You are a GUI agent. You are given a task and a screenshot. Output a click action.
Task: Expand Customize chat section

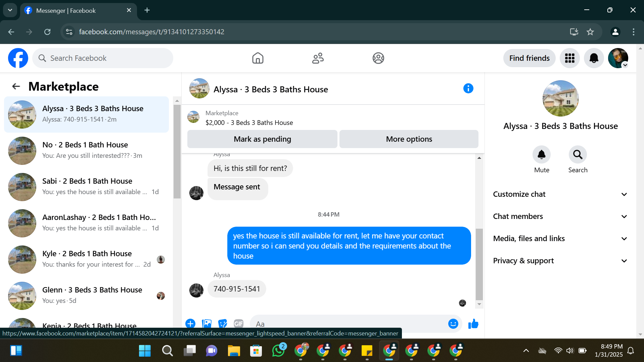(x=560, y=194)
